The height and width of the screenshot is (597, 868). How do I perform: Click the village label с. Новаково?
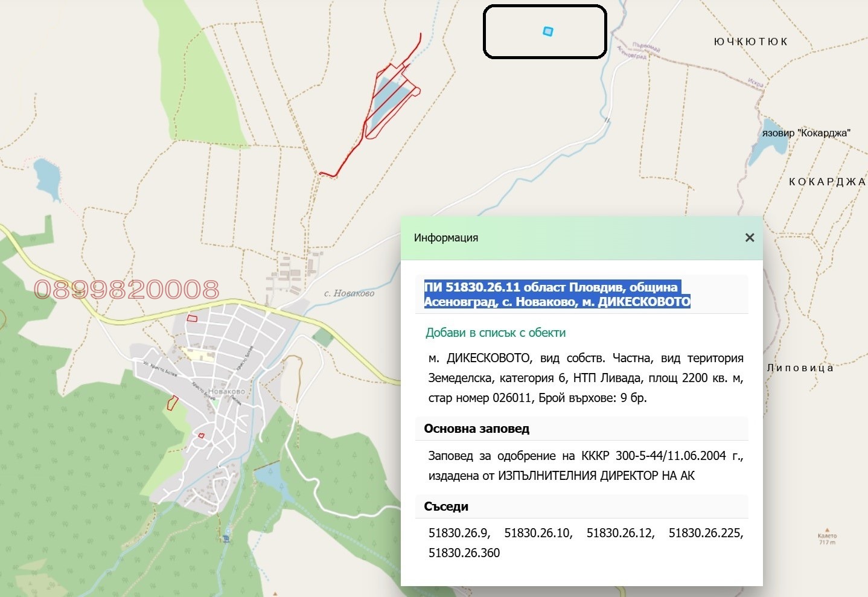(x=348, y=294)
